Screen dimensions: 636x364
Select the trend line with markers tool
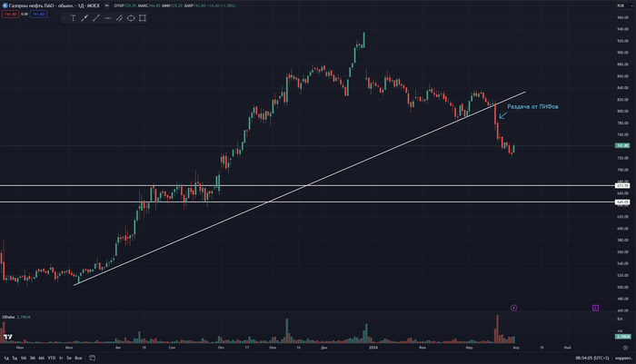tap(84, 18)
